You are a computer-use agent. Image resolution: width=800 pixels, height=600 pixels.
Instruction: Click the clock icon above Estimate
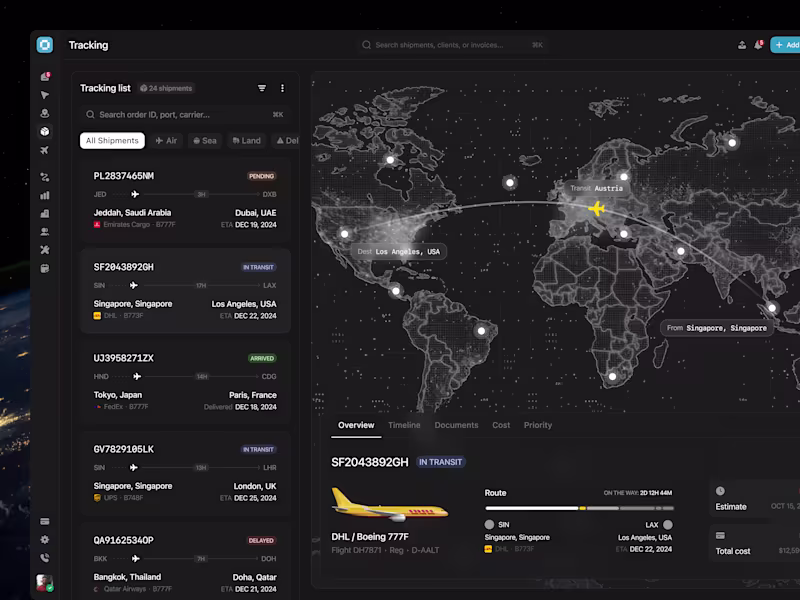720,491
